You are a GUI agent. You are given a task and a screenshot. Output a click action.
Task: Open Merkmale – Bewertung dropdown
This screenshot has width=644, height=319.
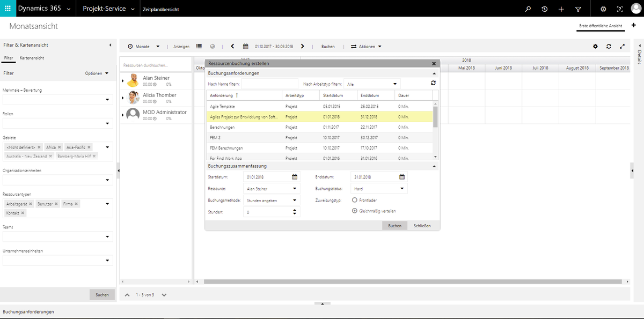(x=107, y=100)
